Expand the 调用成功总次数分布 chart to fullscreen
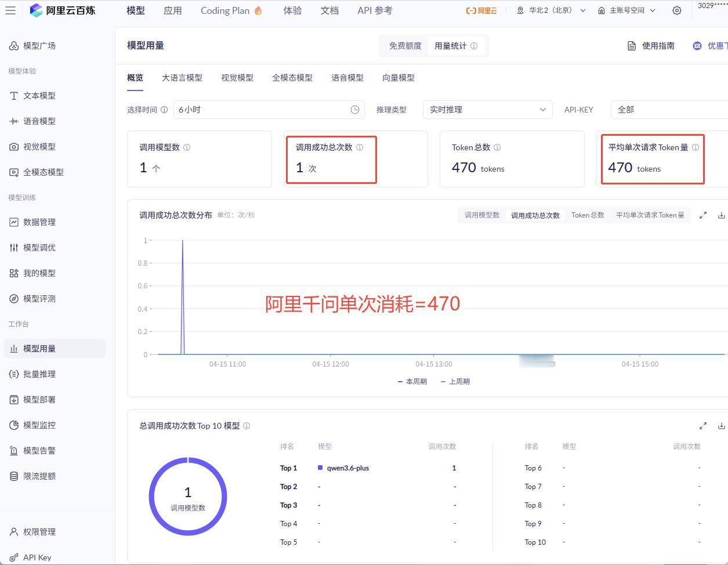 [x=703, y=215]
